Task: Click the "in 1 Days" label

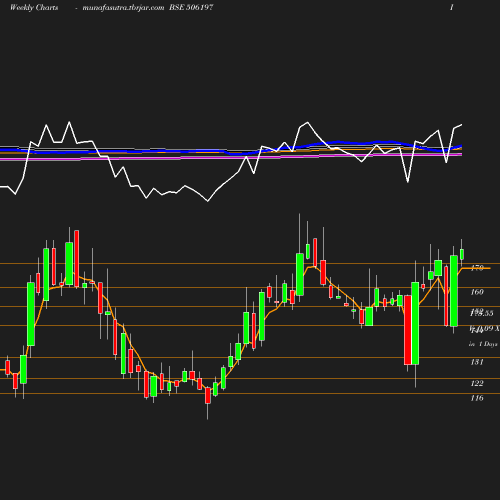Action: coord(483,344)
